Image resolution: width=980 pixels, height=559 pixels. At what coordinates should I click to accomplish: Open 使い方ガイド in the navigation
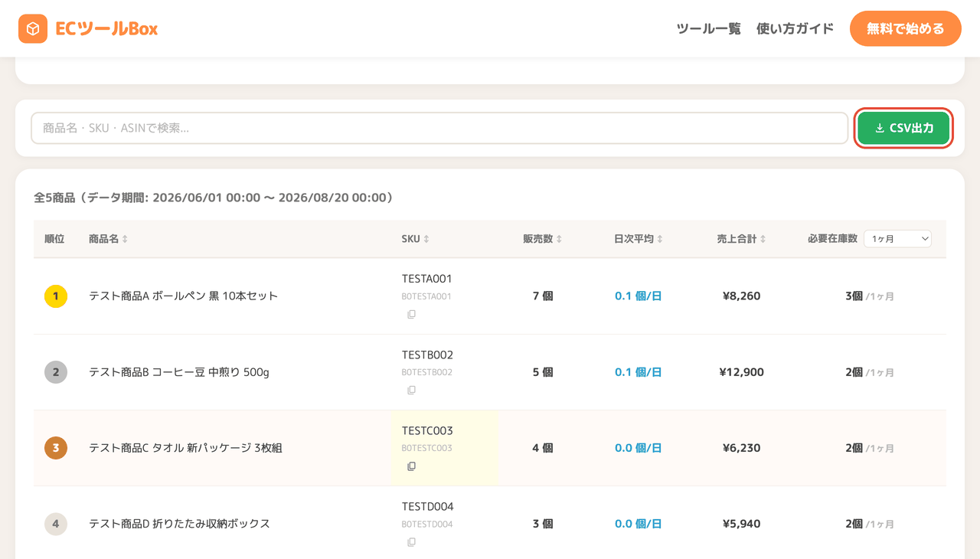point(795,29)
